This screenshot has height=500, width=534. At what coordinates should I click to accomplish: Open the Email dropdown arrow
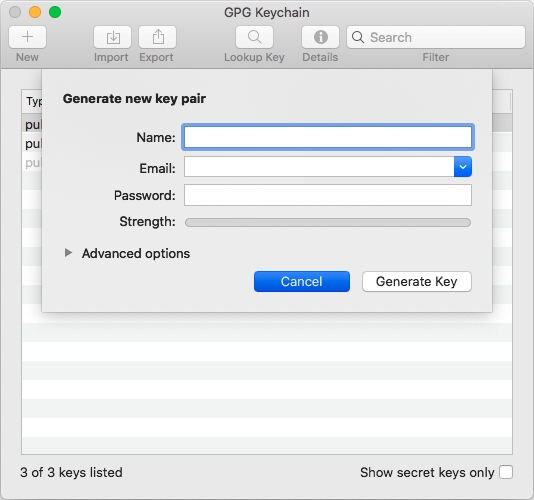point(463,167)
